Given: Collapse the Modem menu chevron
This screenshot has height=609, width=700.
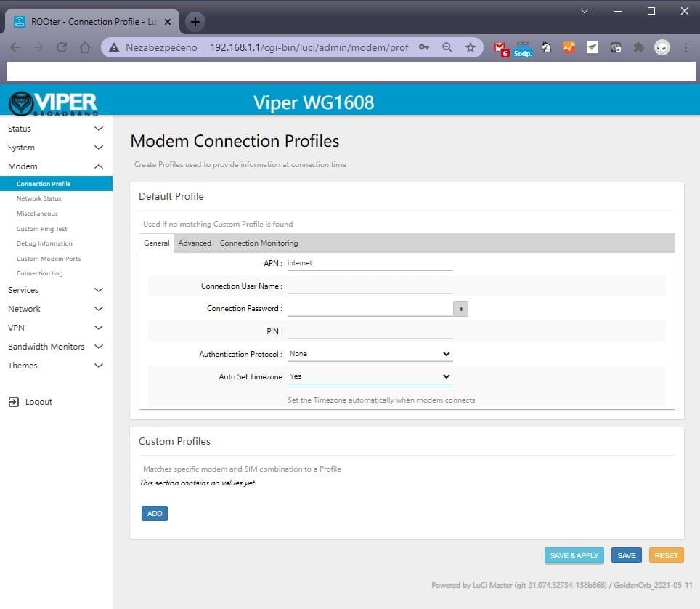Looking at the screenshot, I should point(99,166).
